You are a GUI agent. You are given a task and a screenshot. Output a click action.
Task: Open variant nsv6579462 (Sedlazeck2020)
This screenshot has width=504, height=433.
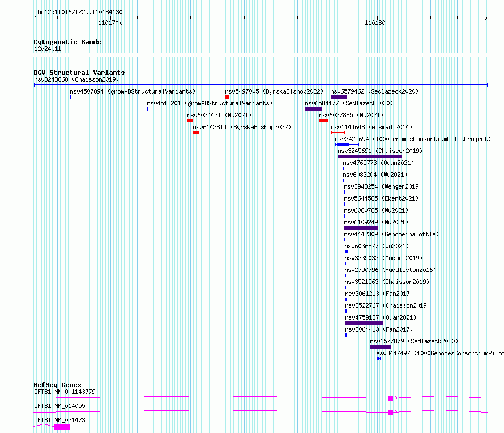[x=374, y=91]
